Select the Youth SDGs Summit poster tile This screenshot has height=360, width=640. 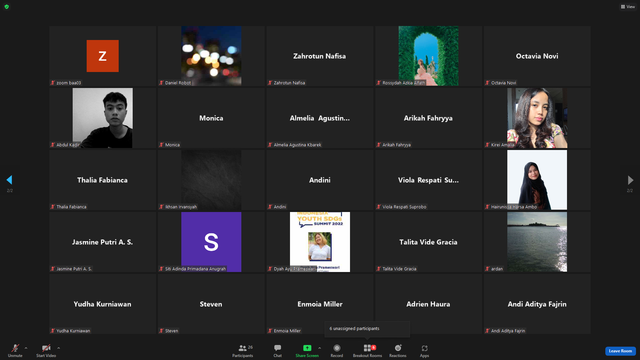(x=320, y=242)
